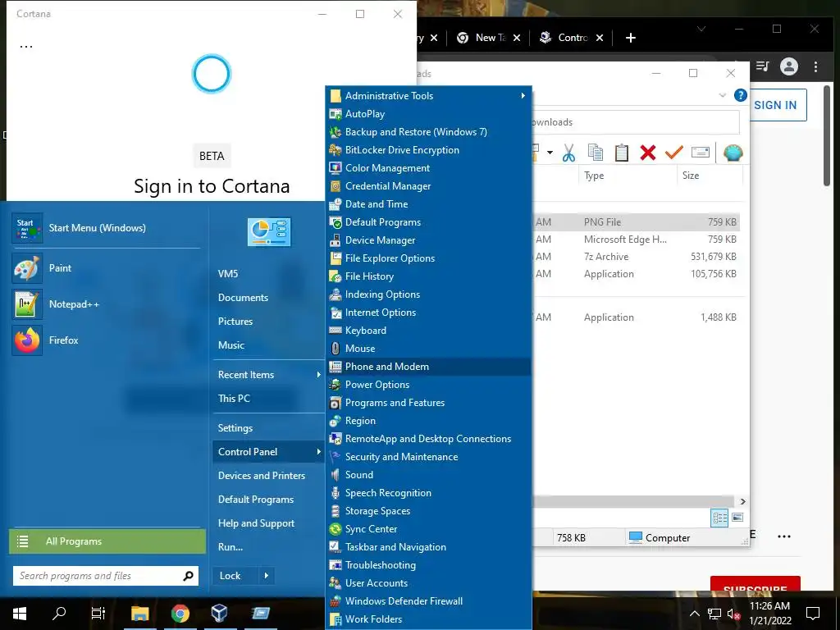
Task: Open Date and Time settings
Action: (x=428, y=204)
